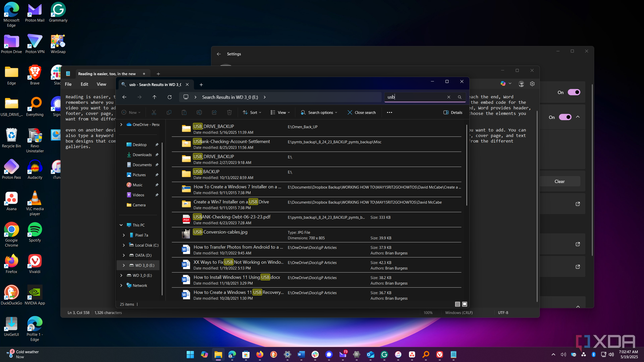Open the NVIDIA App desktop icon
The height and width of the screenshot is (362, 644).
[35, 295]
